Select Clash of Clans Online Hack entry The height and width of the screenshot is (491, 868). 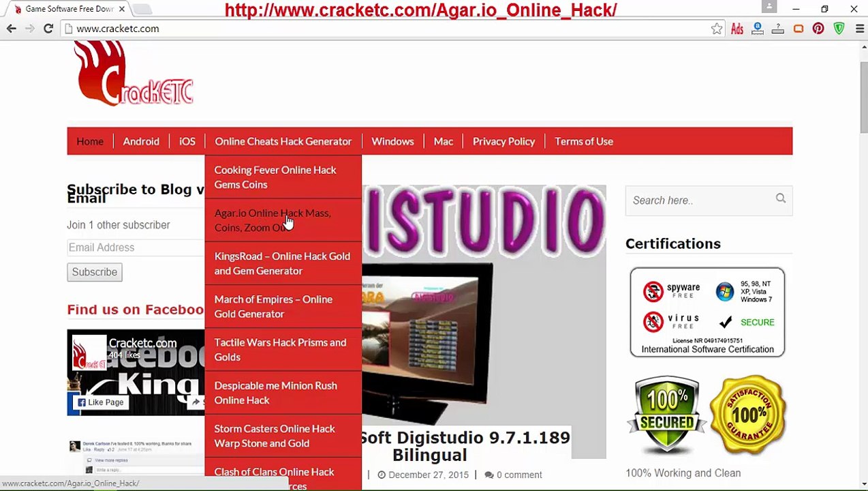283,475
